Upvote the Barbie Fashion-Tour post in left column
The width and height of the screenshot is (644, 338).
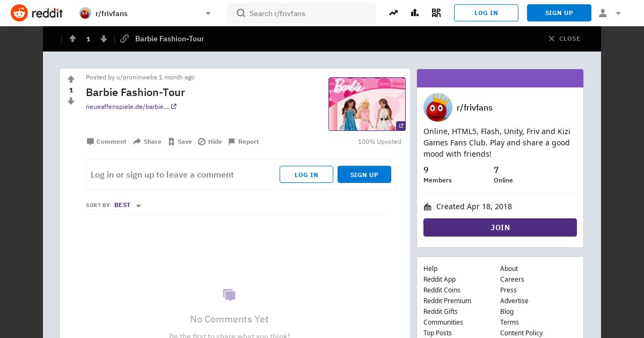tap(71, 79)
